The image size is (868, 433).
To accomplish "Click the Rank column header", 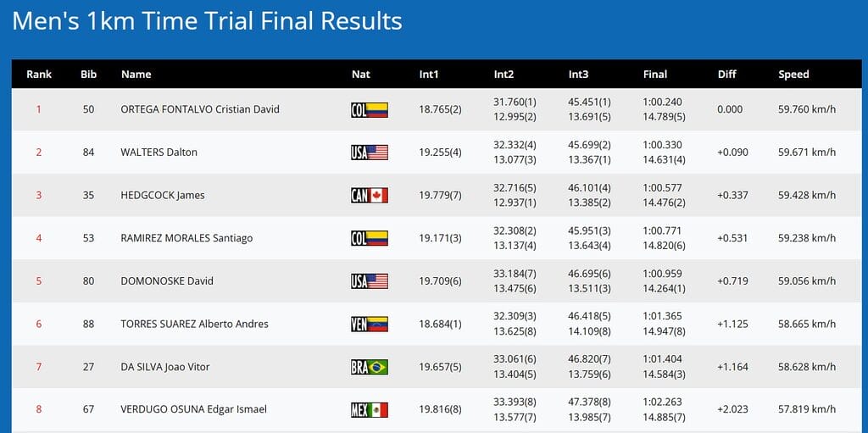I will pyautogui.click(x=39, y=75).
